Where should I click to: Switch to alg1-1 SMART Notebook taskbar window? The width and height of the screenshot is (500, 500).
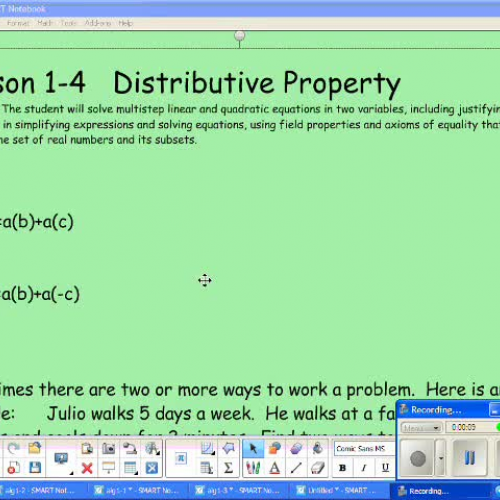(x=137, y=491)
